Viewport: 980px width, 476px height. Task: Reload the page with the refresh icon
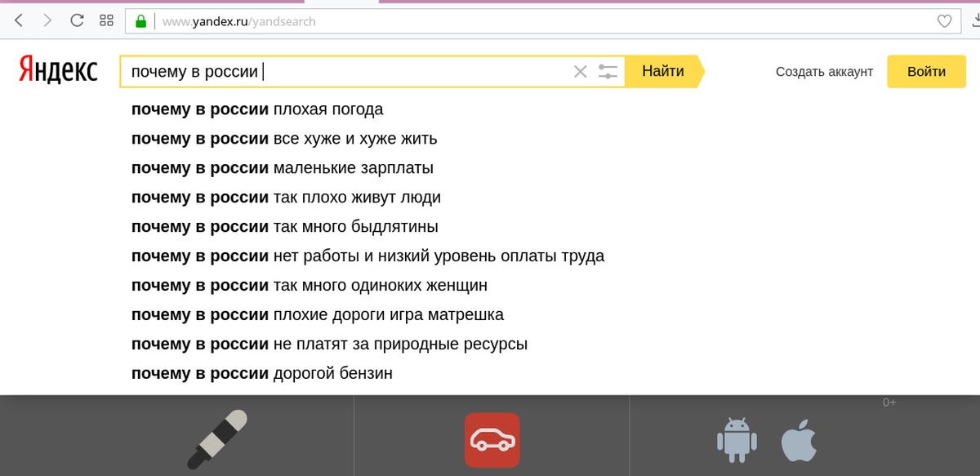tap(77, 21)
